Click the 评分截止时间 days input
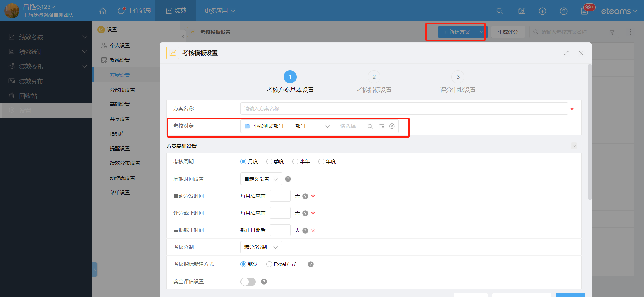Viewport: 644px width, 297px height. point(280,213)
